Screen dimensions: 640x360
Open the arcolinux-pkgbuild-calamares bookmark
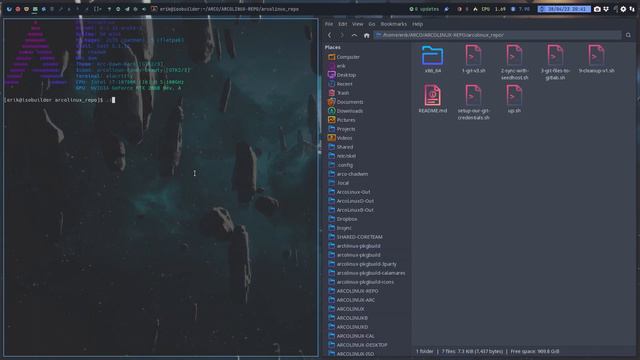click(367, 273)
